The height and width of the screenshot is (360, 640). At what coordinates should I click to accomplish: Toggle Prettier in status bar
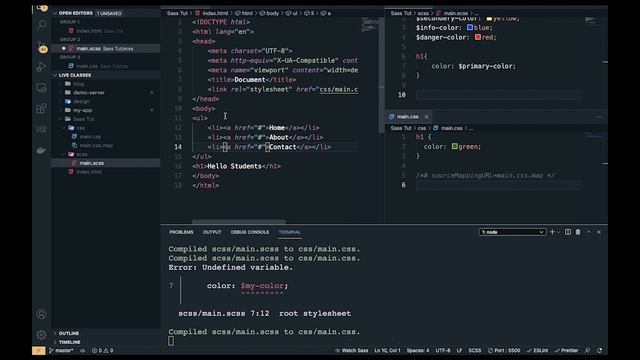(x=567, y=350)
